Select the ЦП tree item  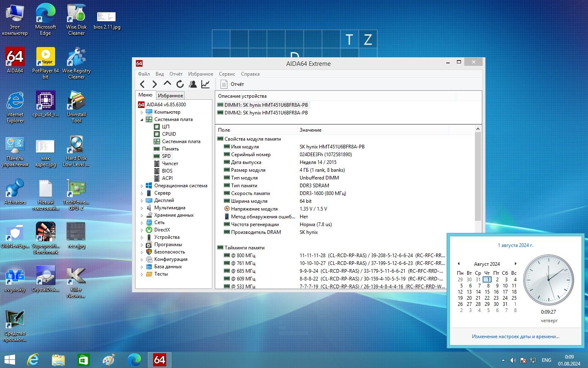pos(165,126)
